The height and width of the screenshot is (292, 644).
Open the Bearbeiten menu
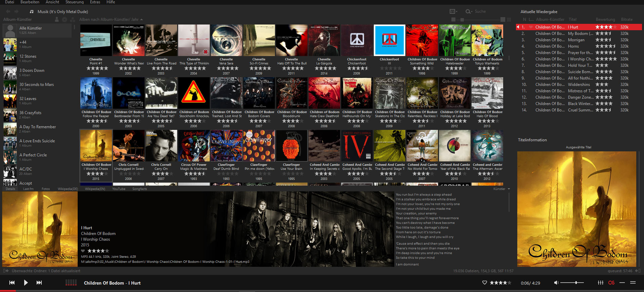click(x=30, y=2)
